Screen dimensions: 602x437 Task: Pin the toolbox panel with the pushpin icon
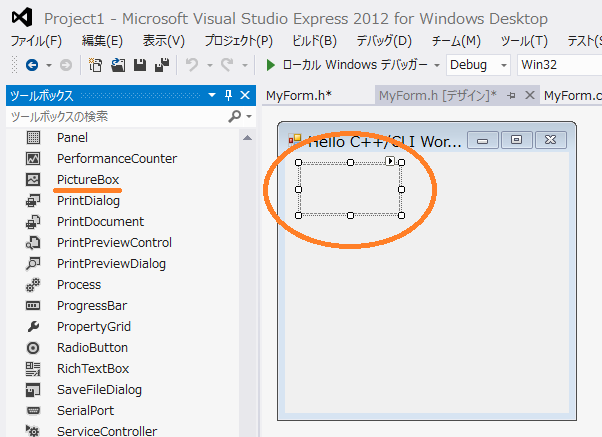(x=228, y=95)
